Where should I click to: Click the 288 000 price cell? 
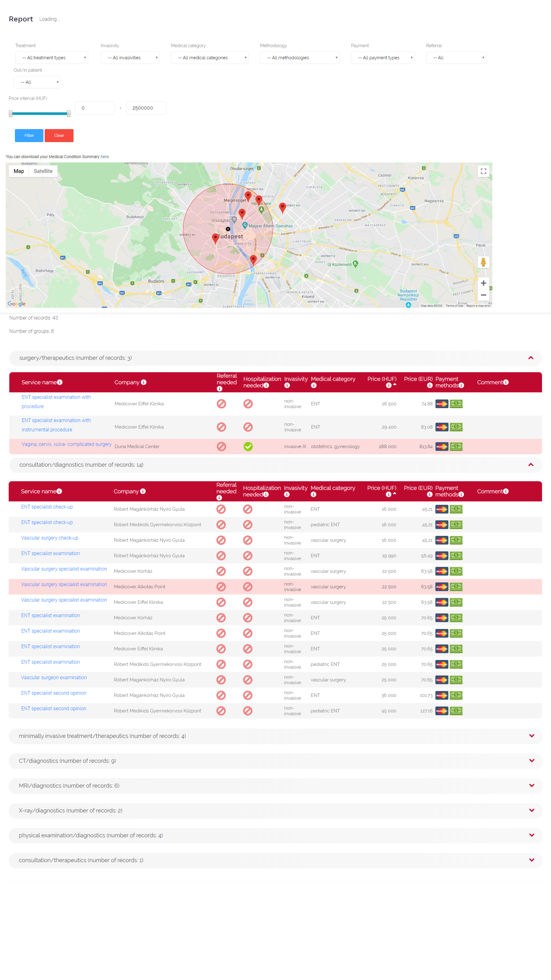click(x=387, y=447)
